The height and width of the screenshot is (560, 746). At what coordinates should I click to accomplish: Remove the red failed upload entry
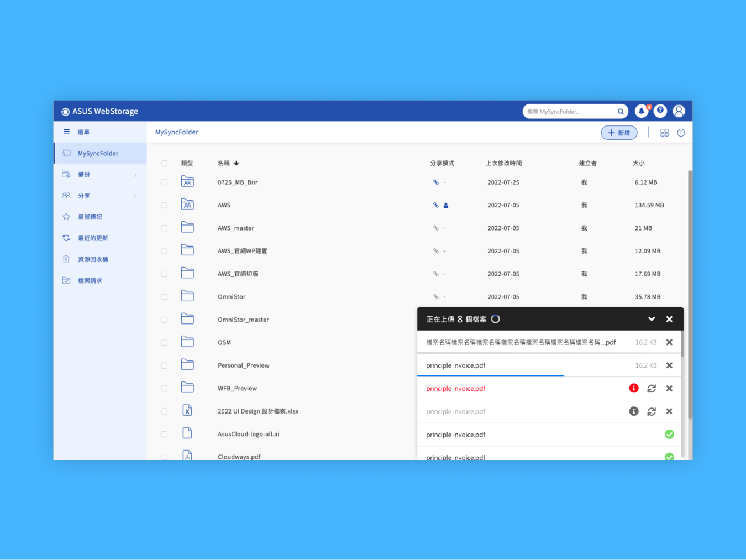[669, 389]
